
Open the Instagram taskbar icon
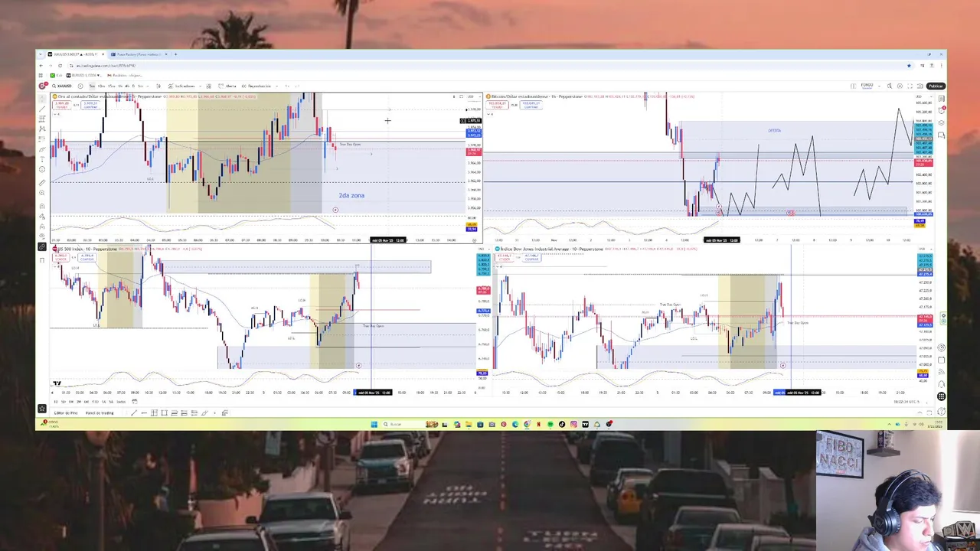(573, 424)
